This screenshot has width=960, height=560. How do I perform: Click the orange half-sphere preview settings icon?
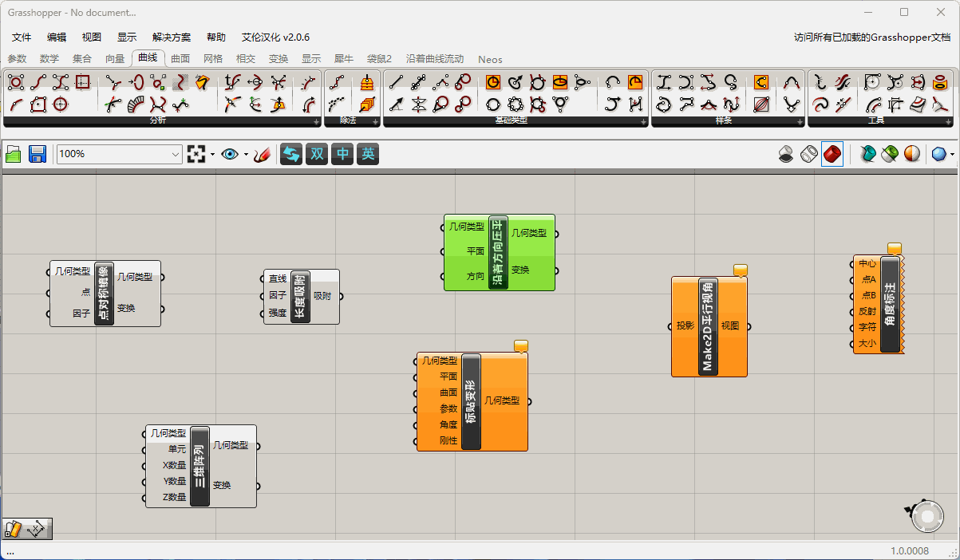pyautogui.click(x=911, y=154)
